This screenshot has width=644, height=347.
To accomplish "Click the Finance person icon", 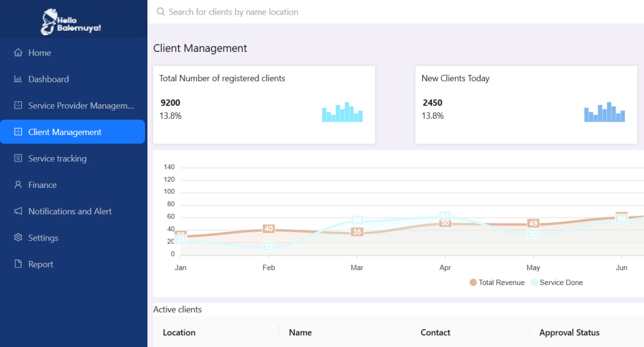I will tap(18, 185).
